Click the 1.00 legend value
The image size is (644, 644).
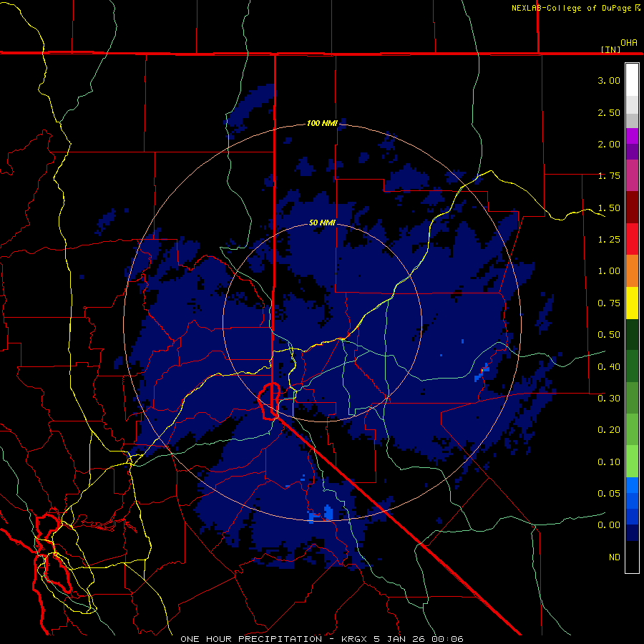tap(609, 271)
